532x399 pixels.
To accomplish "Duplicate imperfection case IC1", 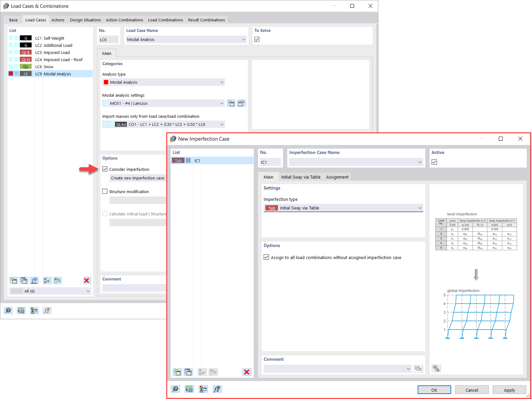I will point(189,372).
